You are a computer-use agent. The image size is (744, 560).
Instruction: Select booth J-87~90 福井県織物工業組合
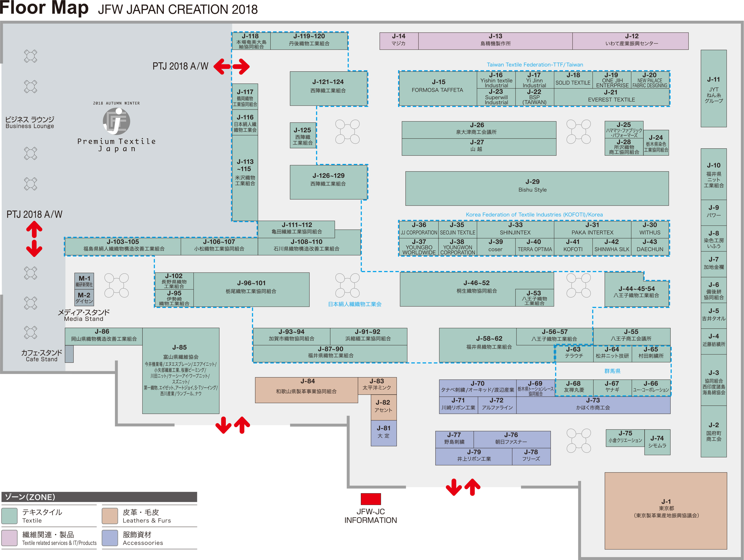[330, 354]
